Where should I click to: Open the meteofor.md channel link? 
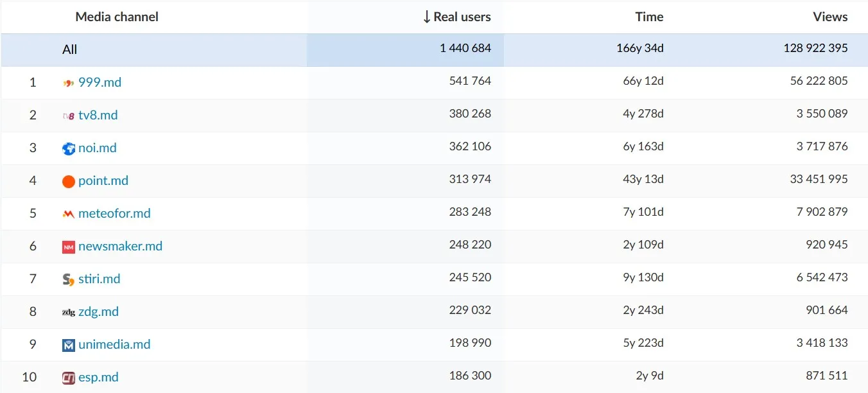(x=114, y=214)
